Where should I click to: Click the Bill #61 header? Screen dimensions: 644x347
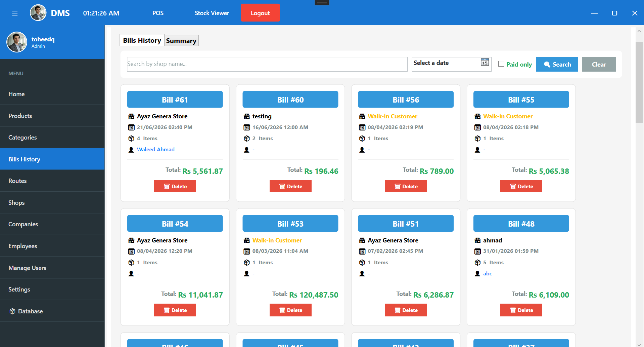[175, 100]
